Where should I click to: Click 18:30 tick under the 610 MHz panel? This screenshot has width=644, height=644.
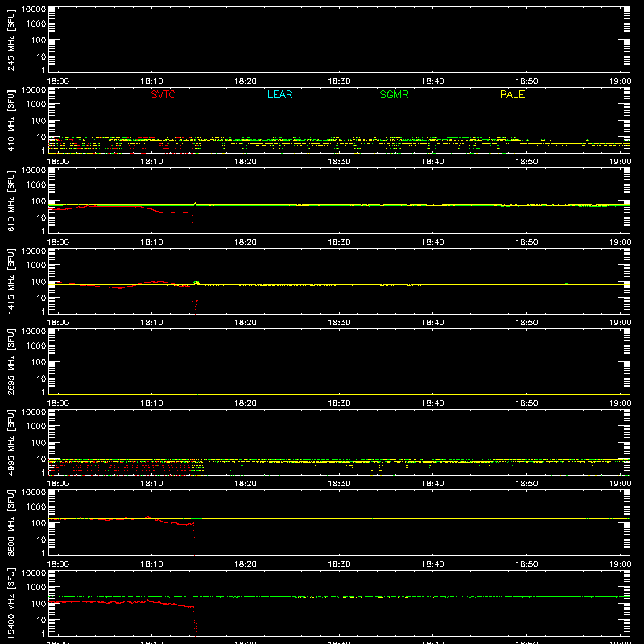[339, 242]
